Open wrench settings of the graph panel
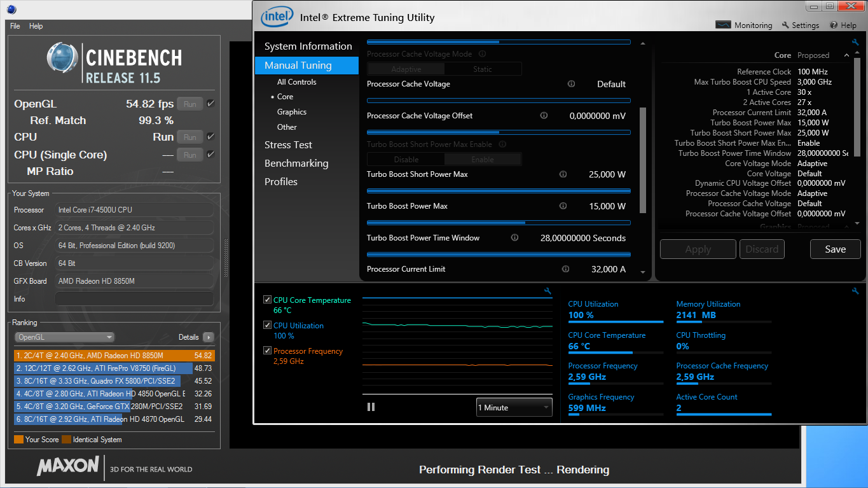This screenshot has width=868, height=488. point(548,291)
